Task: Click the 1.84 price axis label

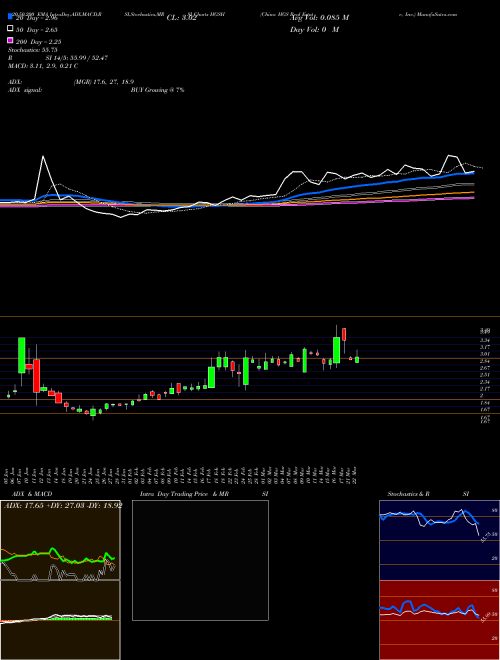Action: [x=484, y=402]
